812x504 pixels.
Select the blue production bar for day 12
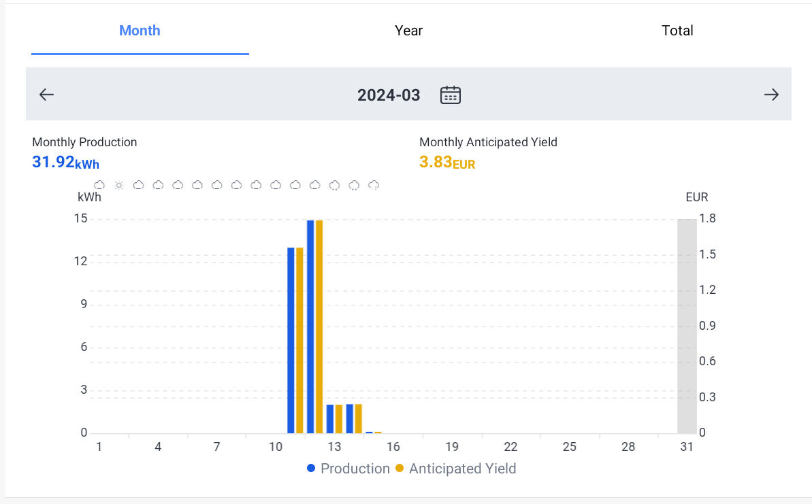click(310, 326)
